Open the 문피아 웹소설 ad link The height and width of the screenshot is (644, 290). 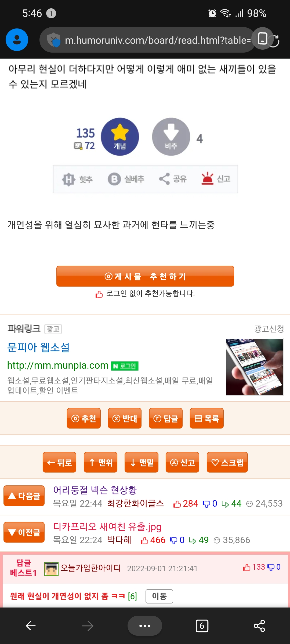(38, 347)
